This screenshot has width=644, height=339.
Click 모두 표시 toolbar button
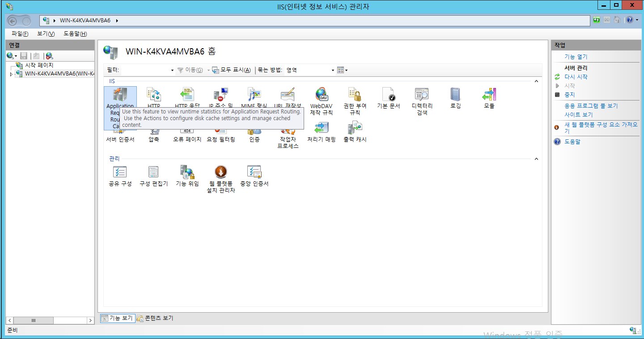pos(231,70)
